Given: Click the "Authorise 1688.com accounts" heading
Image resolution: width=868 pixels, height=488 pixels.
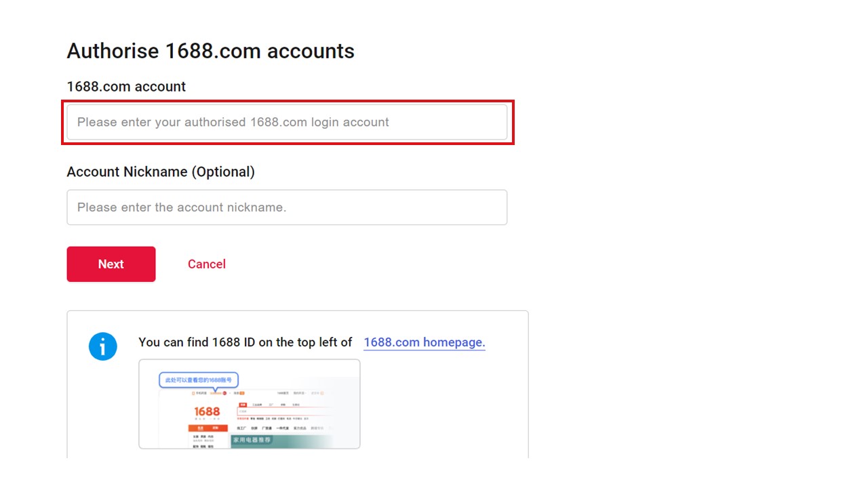Looking at the screenshot, I should coord(210,51).
